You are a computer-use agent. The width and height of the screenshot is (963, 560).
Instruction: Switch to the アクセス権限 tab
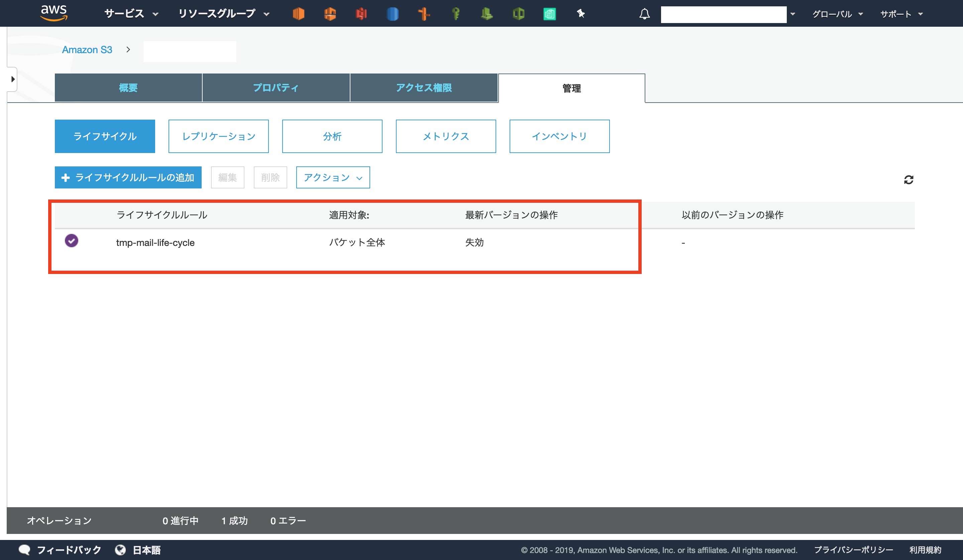point(423,88)
